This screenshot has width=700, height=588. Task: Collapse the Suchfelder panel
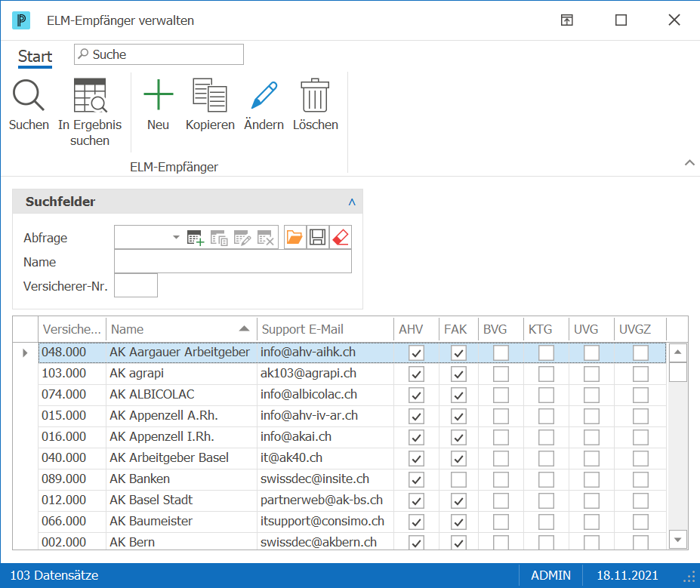352,202
